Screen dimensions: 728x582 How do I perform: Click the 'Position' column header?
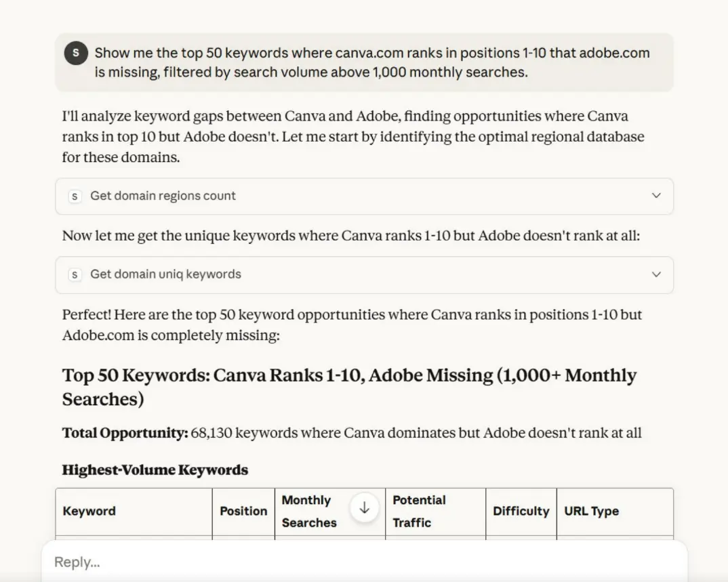(x=243, y=512)
